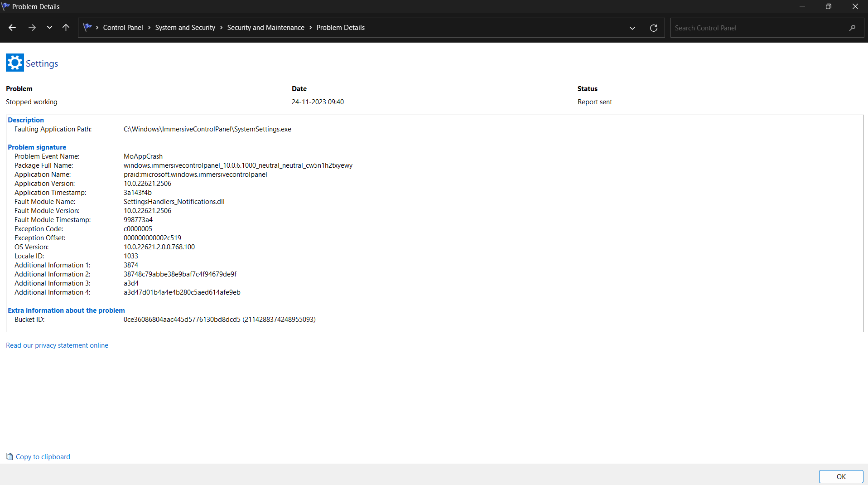Click OS version 10.0.22621.2.0.0.768.100
This screenshot has width=868, height=485.
tap(159, 247)
